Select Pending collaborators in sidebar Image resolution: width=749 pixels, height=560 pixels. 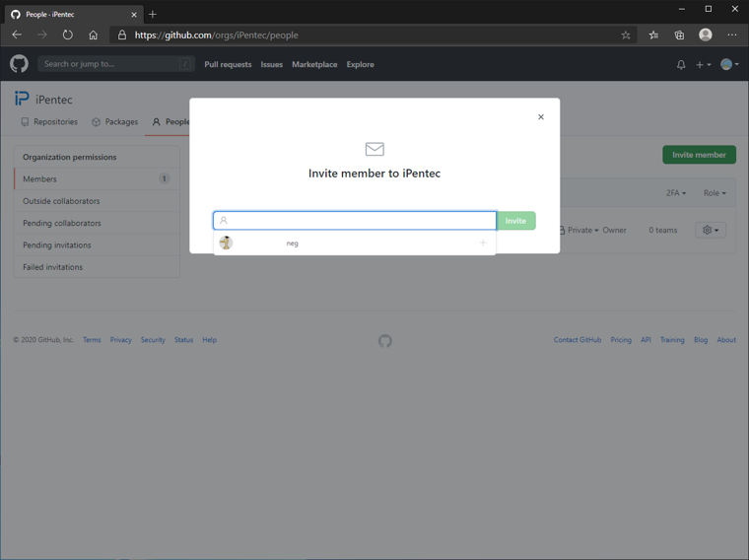click(97, 223)
